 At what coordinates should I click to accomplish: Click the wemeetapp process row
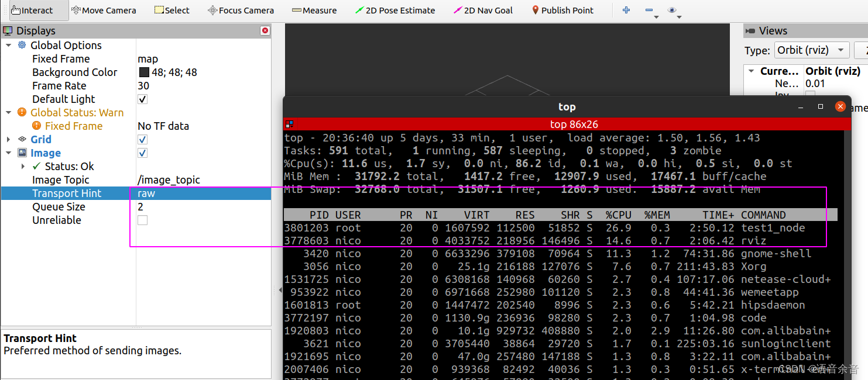point(561,292)
